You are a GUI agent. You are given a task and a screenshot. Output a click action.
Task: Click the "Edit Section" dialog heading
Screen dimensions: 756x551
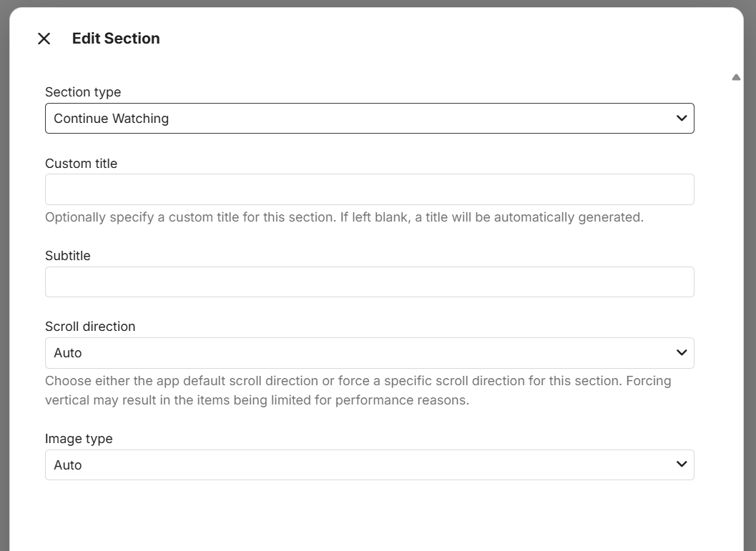(x=116, y=39)
